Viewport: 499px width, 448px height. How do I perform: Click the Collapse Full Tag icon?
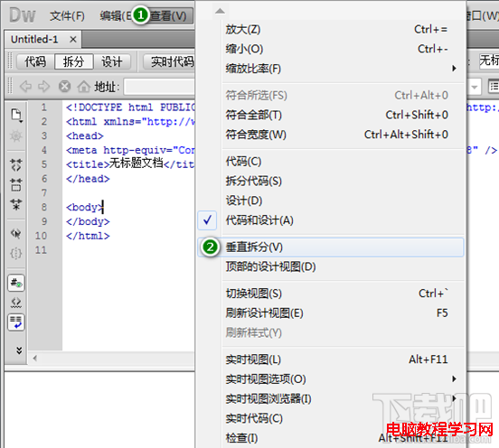16,165
